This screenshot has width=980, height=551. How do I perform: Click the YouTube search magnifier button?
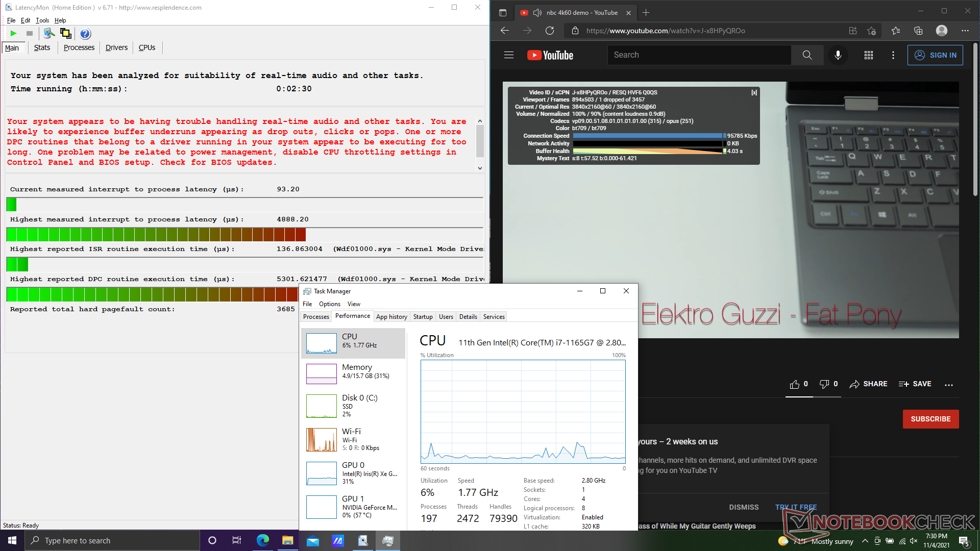807,55
